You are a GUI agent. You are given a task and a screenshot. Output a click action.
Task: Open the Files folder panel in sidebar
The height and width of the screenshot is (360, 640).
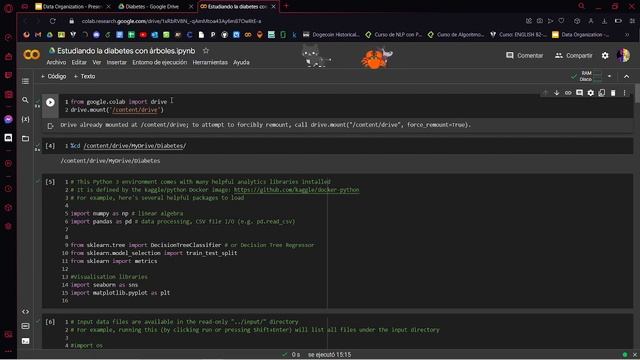[x=25, y=138]
